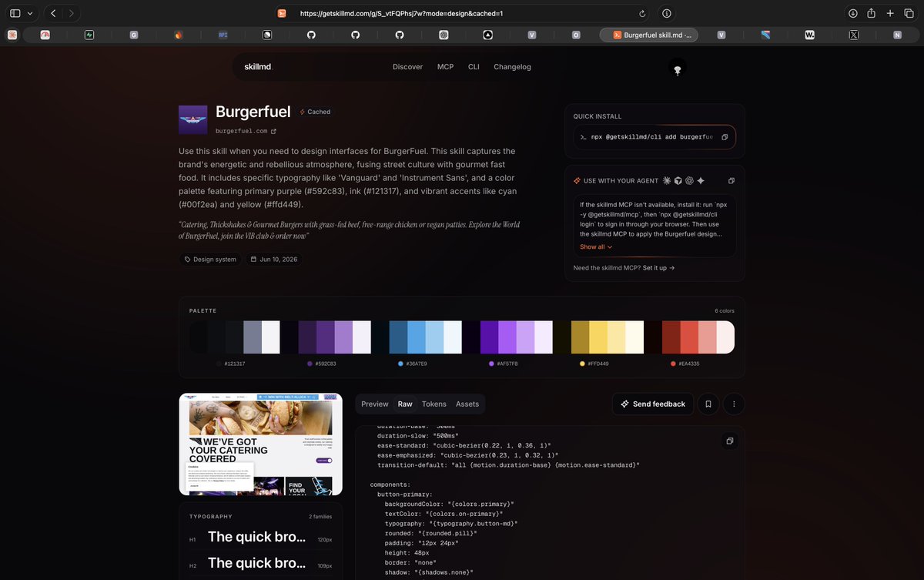Image resolution: width=924 pixels, height=580 pixels.
Task: Click the H1 typography sample row
Action: [x=260, y=538]
